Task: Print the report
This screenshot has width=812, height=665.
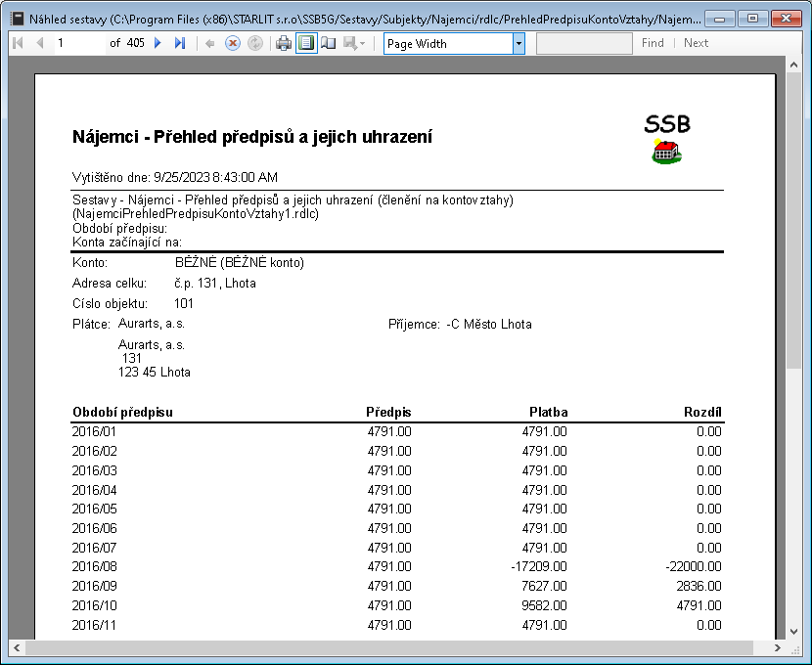Action: pyautogui.click(x=284, y=43)
